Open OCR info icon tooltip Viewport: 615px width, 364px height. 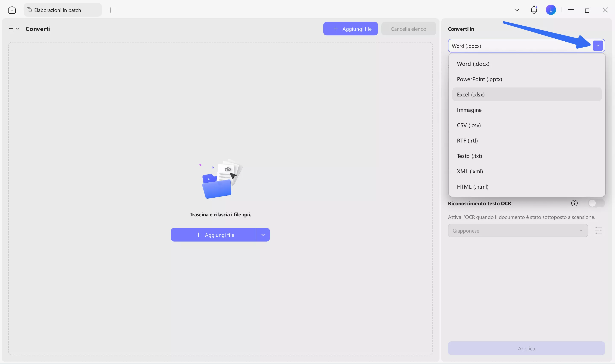pos(574,203)
